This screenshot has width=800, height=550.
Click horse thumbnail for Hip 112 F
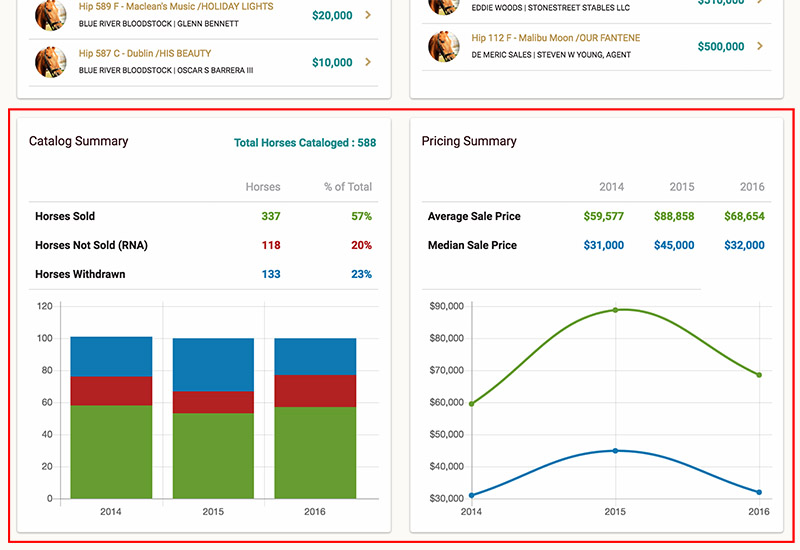(x=444, y=46)
